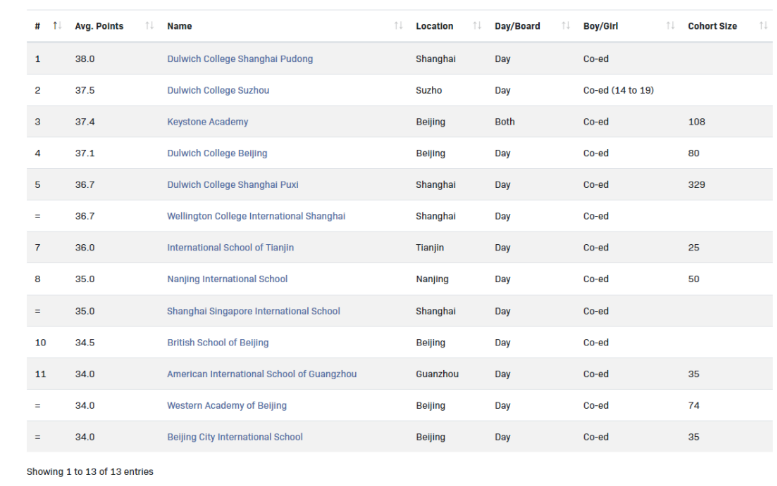
Task: Click sort arrows beside Location
Action: tap(477, 26)
